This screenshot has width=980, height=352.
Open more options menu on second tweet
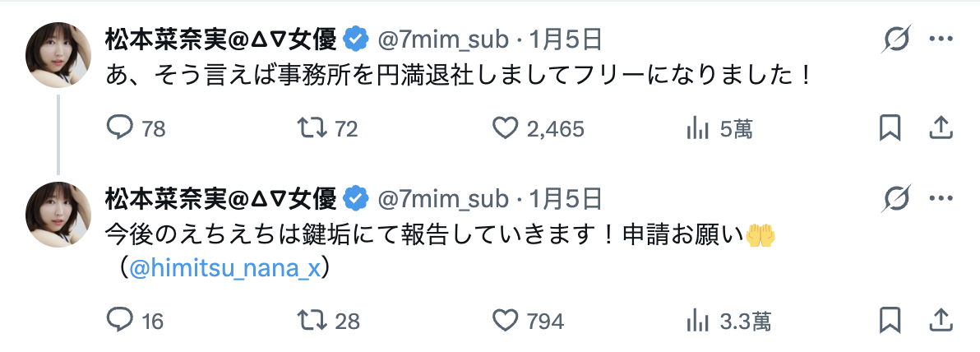click(x=940, y=198)
